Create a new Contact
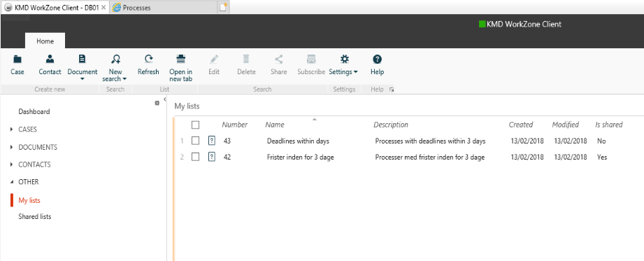The width and height of the screenshot is (644, 261). (50, 65)
